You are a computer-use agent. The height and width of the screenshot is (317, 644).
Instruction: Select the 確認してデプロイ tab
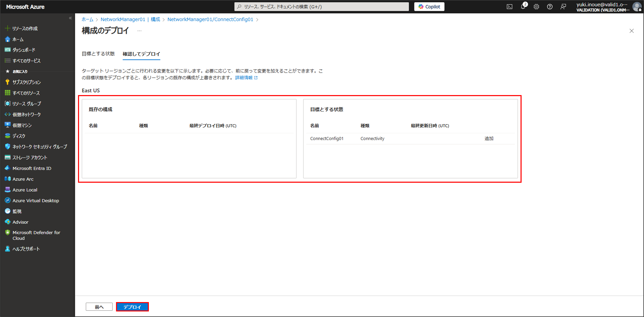[x=141, y=54]
